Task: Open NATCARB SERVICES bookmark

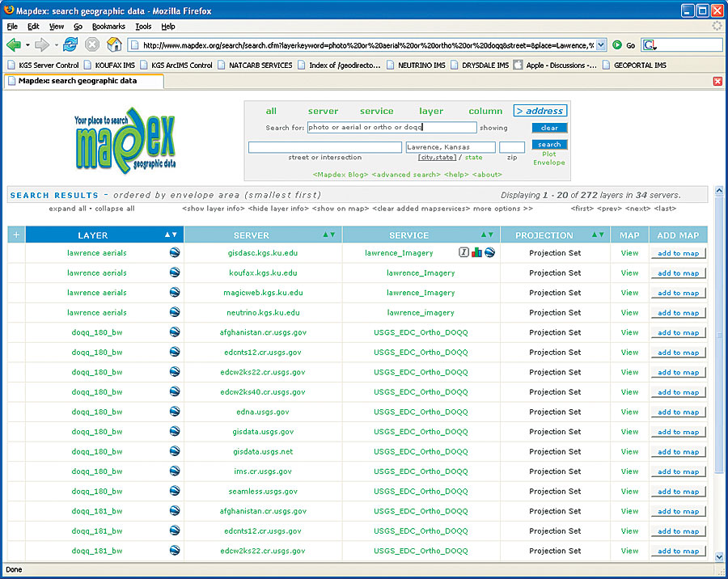Action: (x=255, y=66)
